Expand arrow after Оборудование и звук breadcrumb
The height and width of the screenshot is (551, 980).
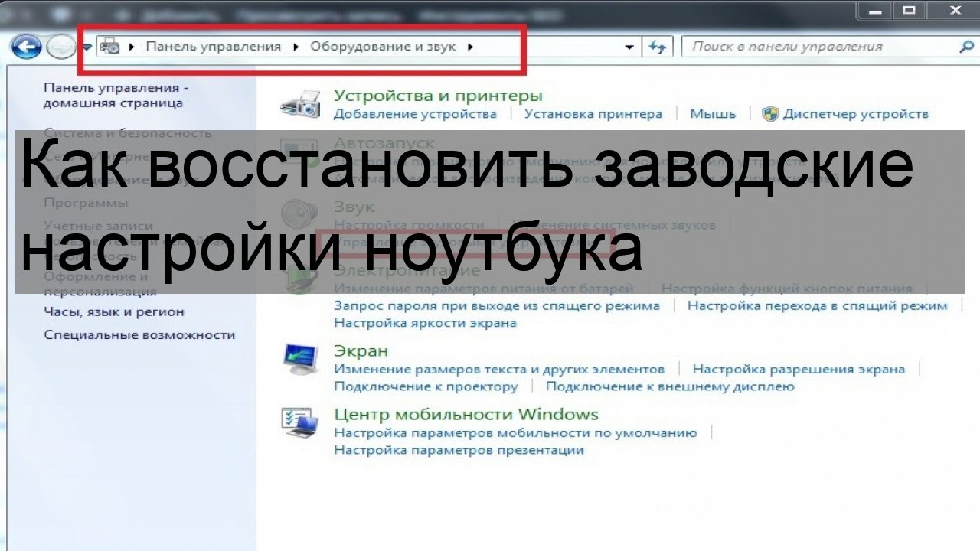click(x=470, y=47)
